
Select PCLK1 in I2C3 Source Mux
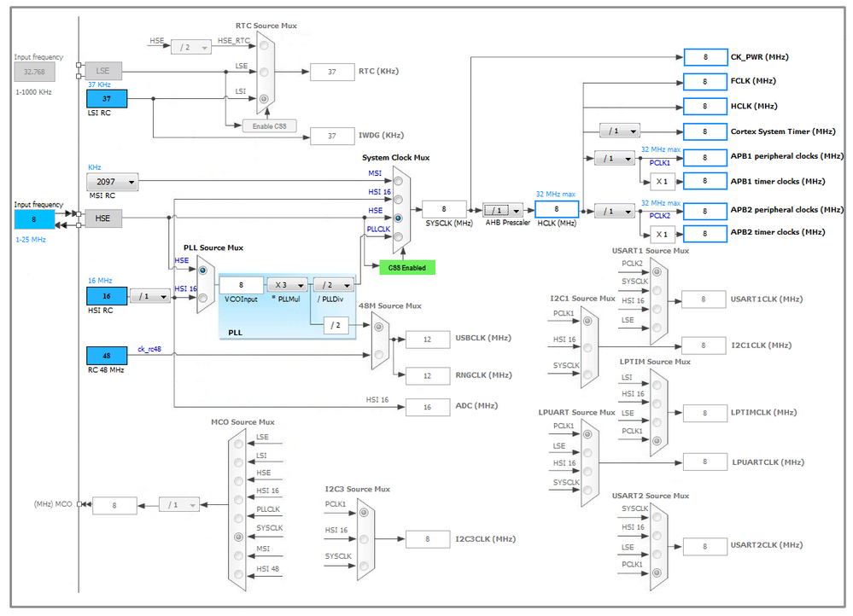tap(364, 512)
